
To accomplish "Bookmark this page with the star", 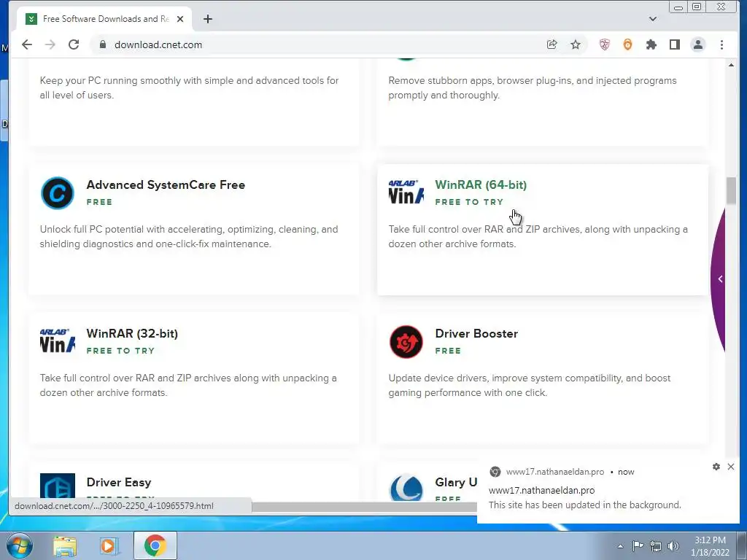I will pos(576,44).
